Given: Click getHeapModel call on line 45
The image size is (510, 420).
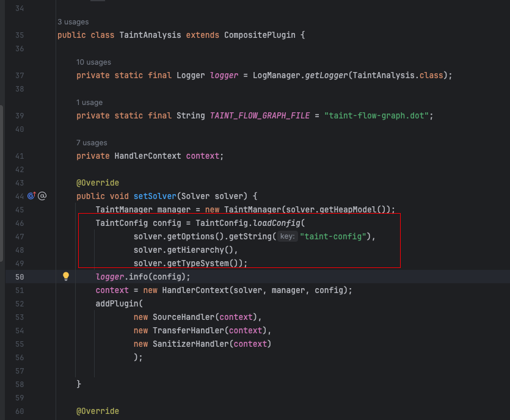Looking at the screenshot, I should click(x=348, y=209).
